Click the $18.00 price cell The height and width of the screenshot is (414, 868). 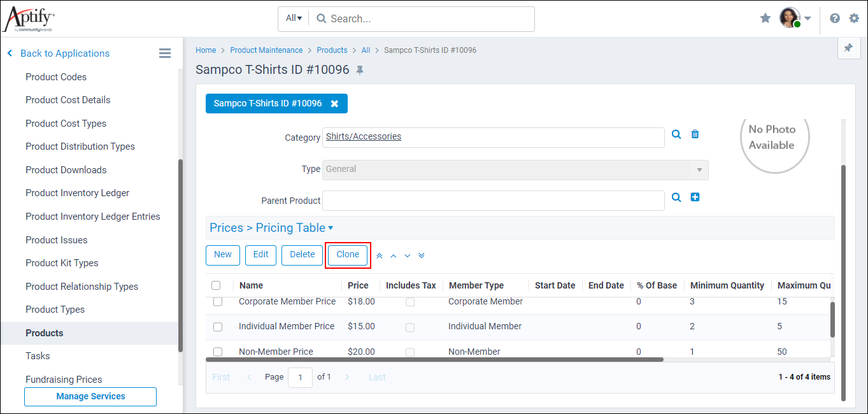[361, 301]
